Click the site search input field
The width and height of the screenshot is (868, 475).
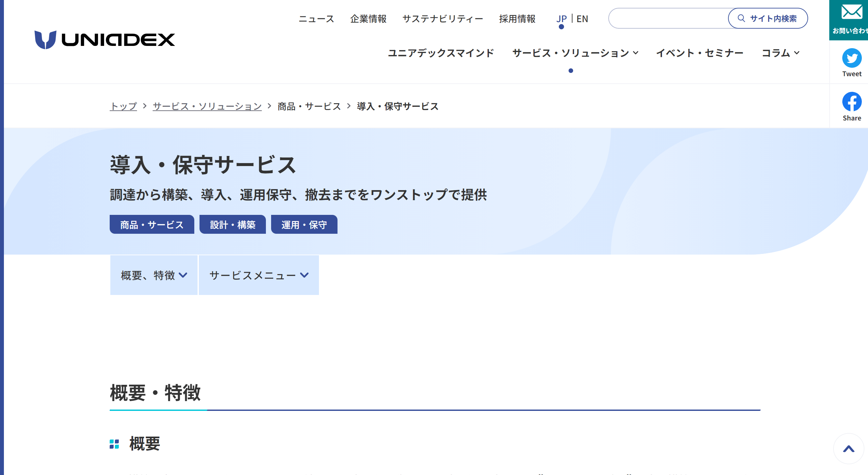[669, 18]
